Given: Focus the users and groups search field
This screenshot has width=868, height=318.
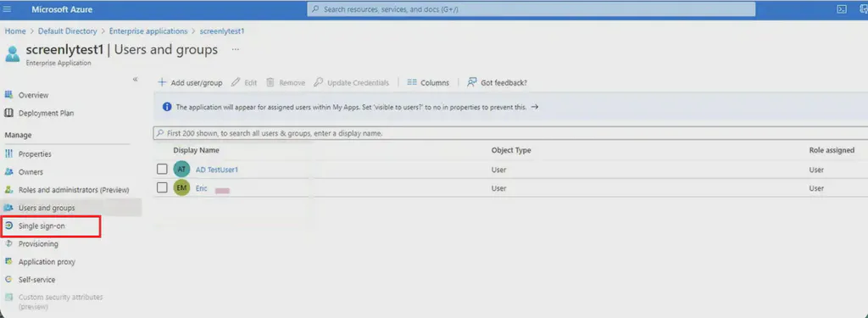Looking at the screenshot, I should point(510,133).
